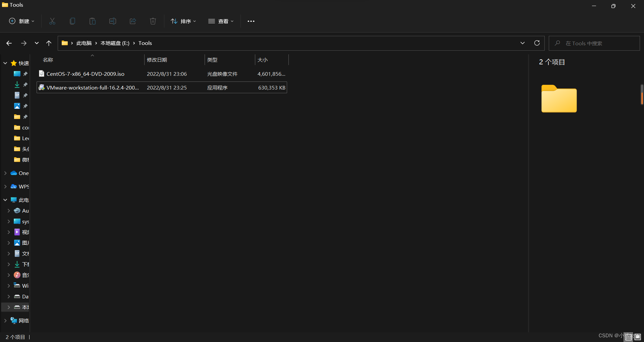644x342 pixels.
Task: Click 本地磁盘 (E:) breadcrumb
Action: (115, 43)
